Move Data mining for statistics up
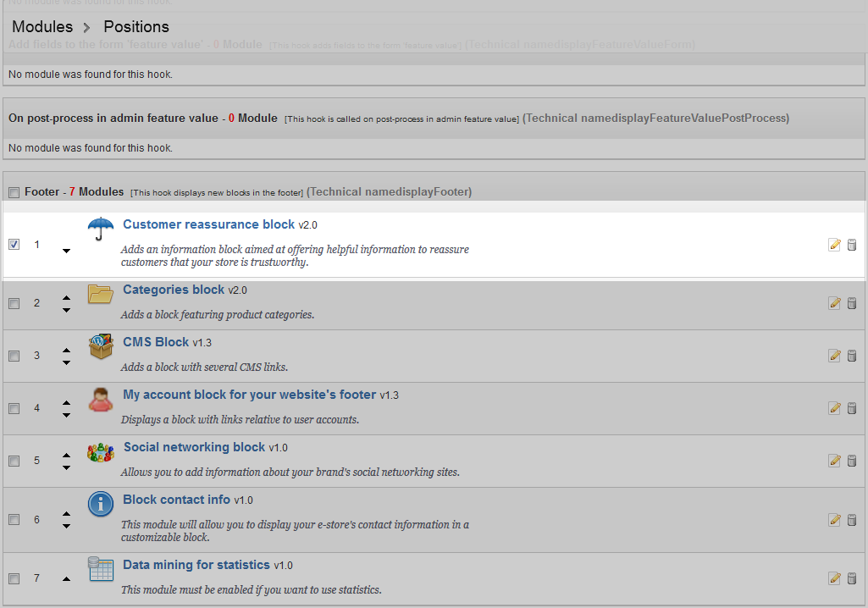 pos(66,578)
